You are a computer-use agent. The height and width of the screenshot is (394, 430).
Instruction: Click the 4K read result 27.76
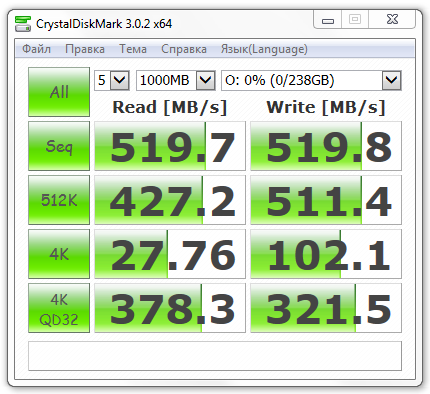point(170,254)
